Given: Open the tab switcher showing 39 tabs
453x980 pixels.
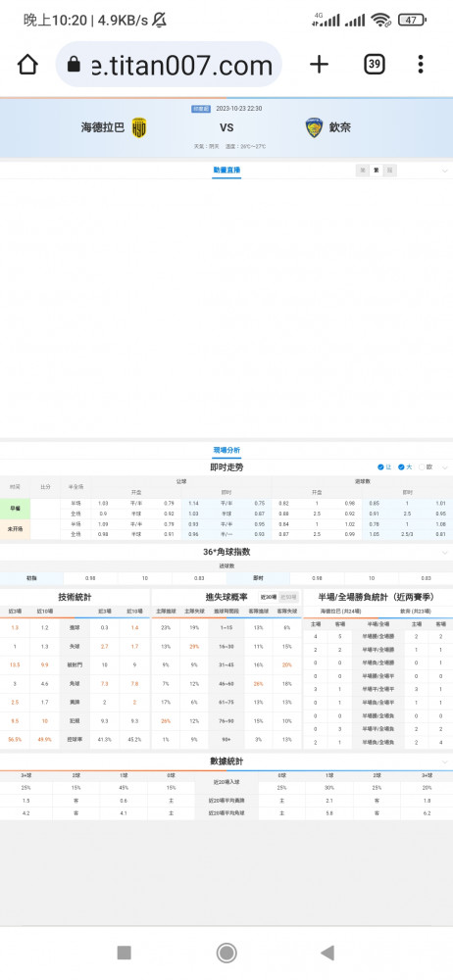Looking at the screenshot, I should 375,65.
